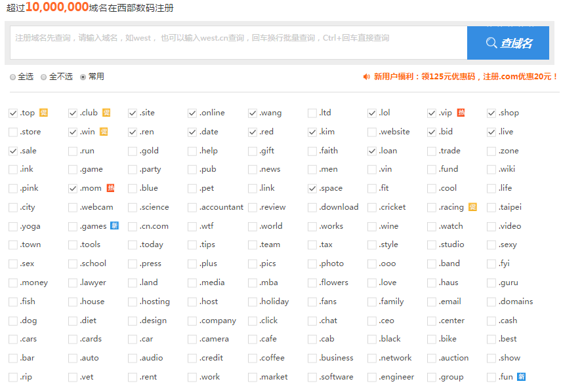Image resolution: width=561 pixels, height=392 pixels.
Task: Uncheck the .kim domain checkbox
Action: tap(312, 132)
